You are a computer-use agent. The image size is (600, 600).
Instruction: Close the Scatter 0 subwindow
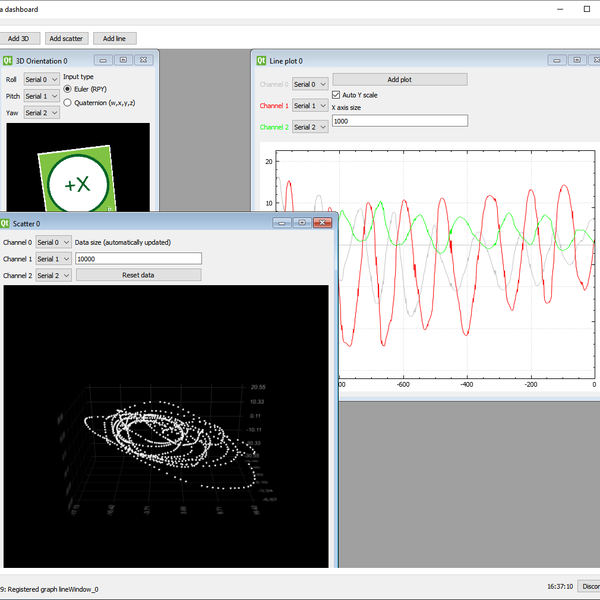click(x=322, y=224)
